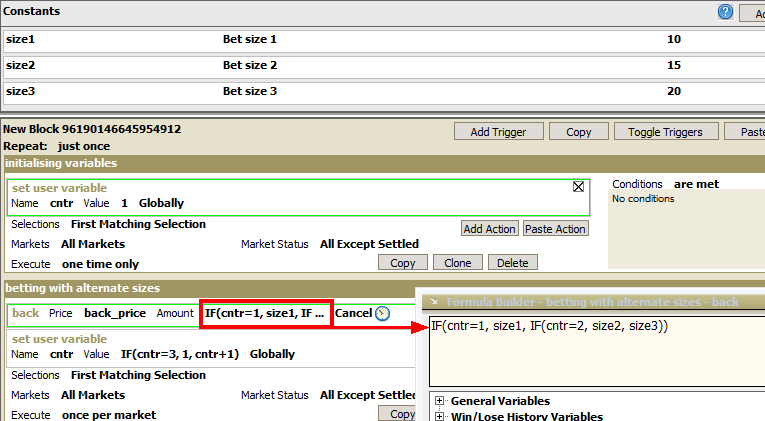
Task: Edit back action Price 'back_price'
Action: tap(115, 313)
